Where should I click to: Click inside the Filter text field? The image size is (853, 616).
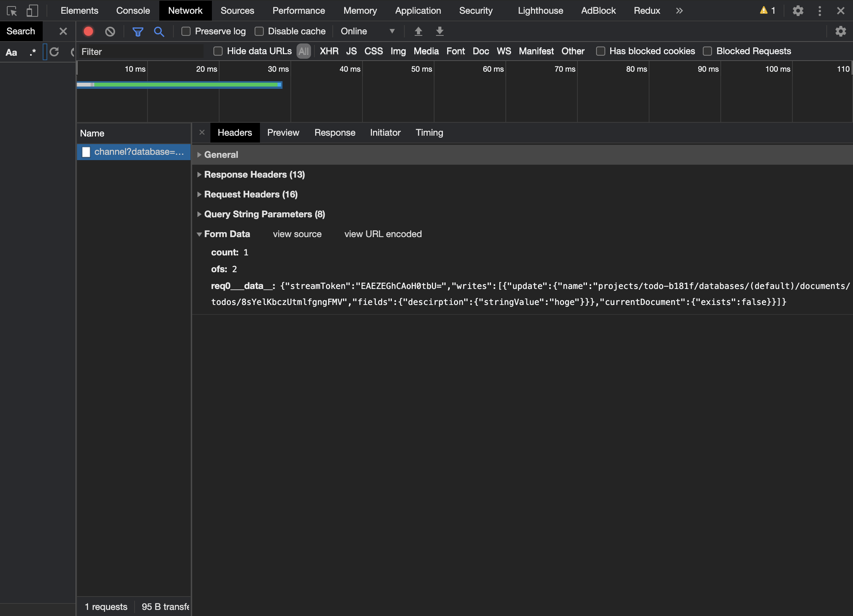141,51
